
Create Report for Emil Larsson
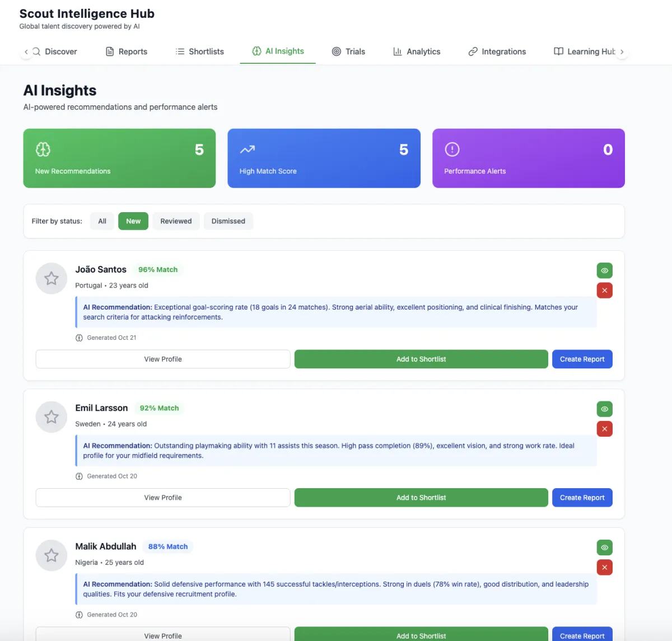click(582, 498)
